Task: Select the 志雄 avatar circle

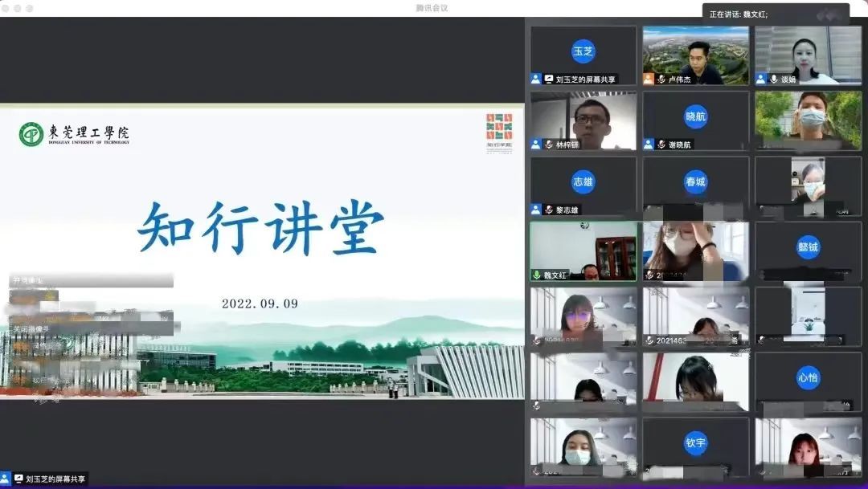Action: coord(583,182)
